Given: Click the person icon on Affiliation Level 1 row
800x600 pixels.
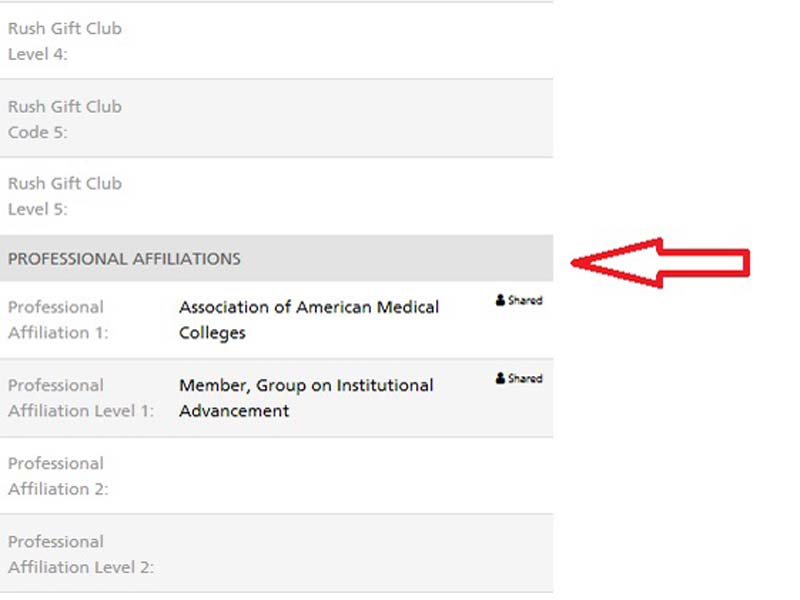Looking at the screenshot, I should pos(500,379).
